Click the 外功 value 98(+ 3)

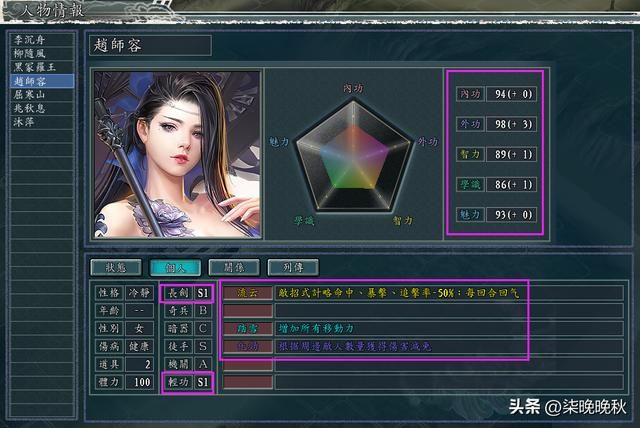(x=511, y=124)
